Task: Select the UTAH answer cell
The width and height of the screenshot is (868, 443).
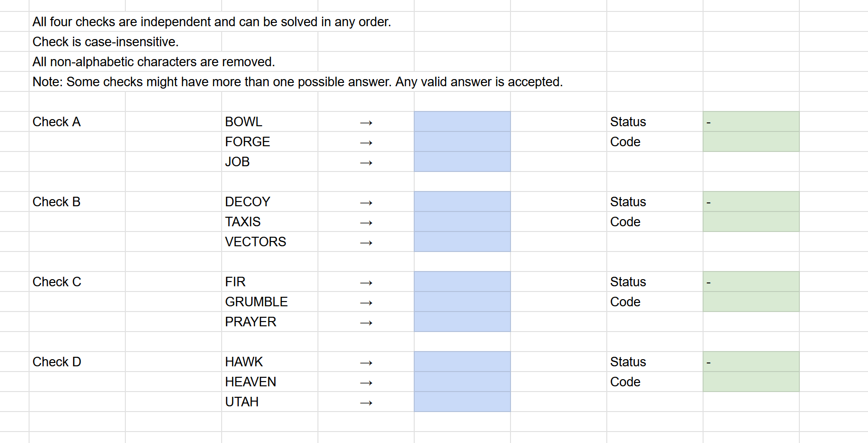Action: coord(462,402)
